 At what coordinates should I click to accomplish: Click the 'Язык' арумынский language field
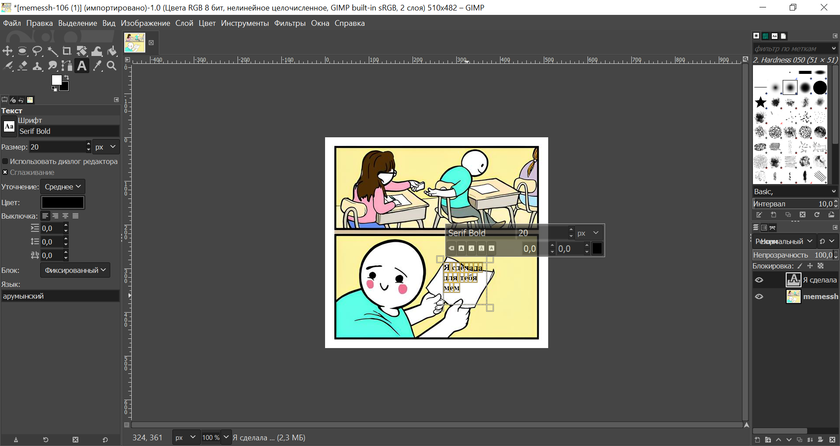click(x=60, y=296)
